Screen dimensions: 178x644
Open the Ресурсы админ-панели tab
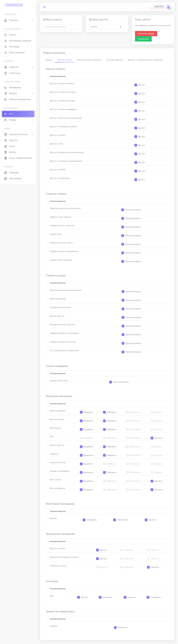(89, 60)
